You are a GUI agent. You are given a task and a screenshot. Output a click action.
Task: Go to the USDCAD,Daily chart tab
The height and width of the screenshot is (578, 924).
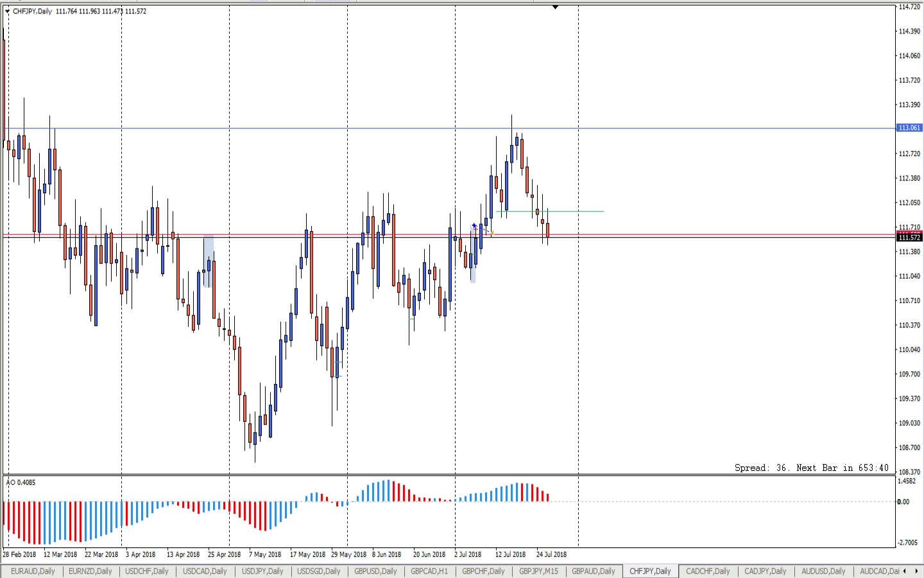[205, 571]
